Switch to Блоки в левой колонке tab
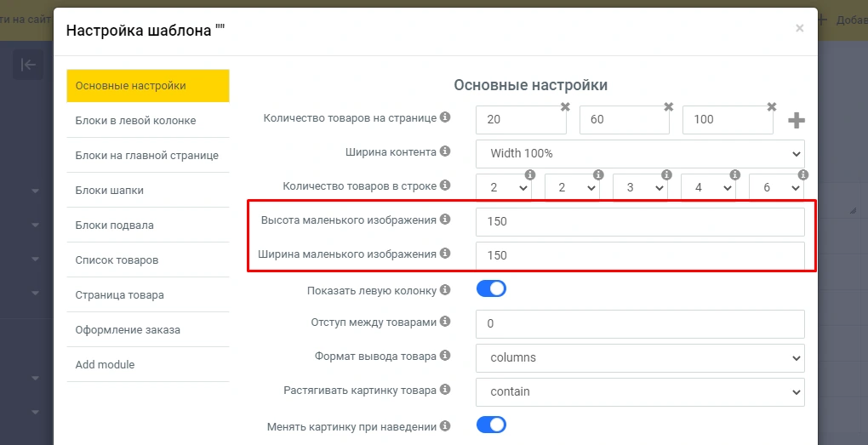This screenshot has width=868, height=445. pyautogui.click(x=136, y=121)
